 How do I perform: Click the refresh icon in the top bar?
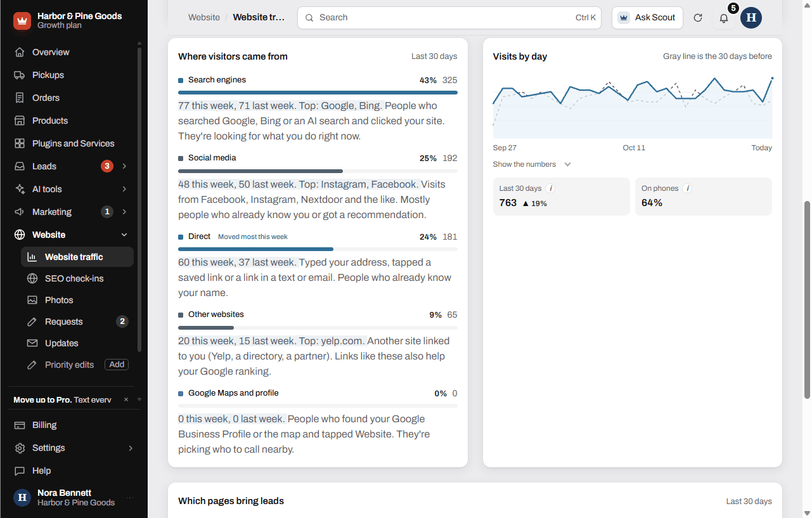698,18
